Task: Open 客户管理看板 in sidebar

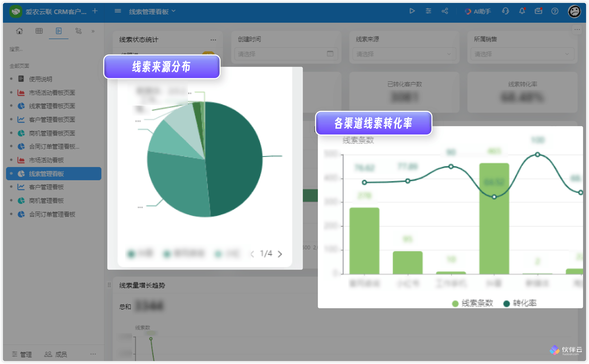Action: (x=53, y=187)
